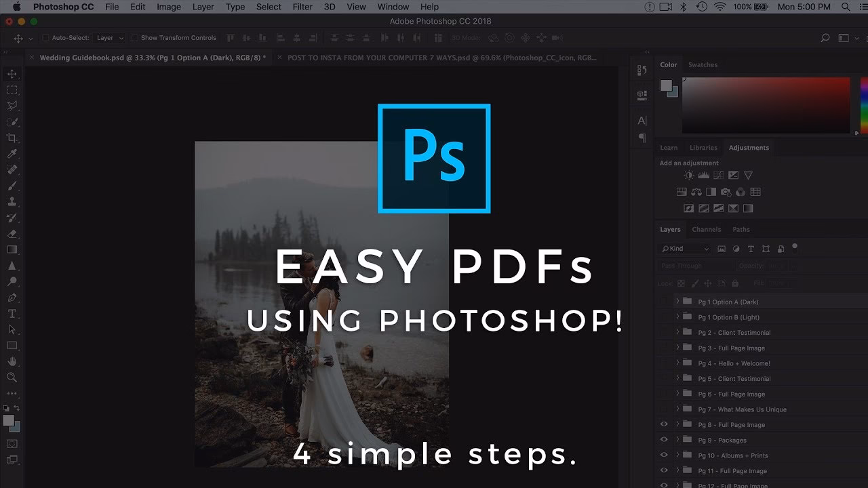Viewport: 868px width, 488px height.
Task: Add a Black & White adjustment
Action: coord(711,192)
